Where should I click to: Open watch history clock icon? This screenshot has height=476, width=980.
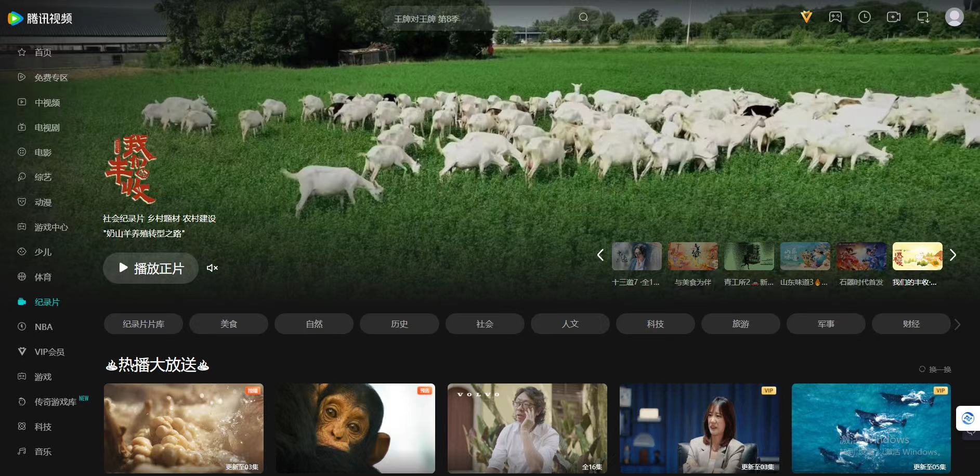click(864, 17)
